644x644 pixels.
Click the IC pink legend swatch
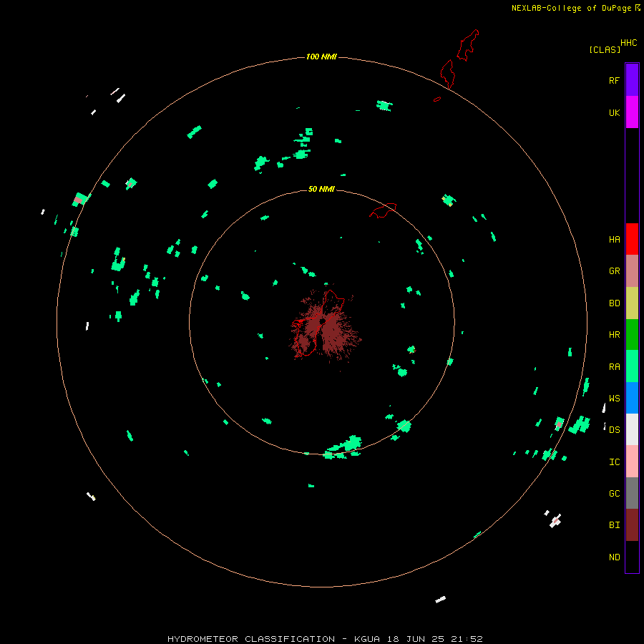tap(632, 462)
